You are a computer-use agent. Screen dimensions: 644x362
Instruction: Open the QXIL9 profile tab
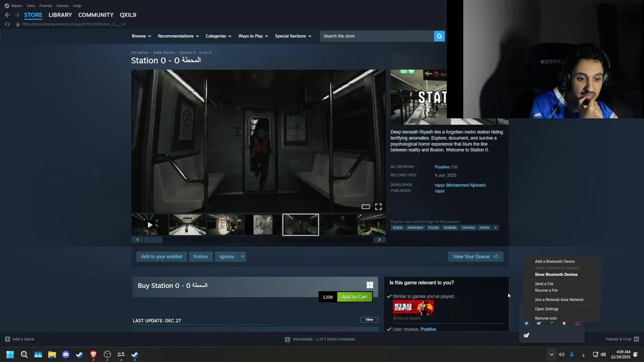[x=128, y=15]
